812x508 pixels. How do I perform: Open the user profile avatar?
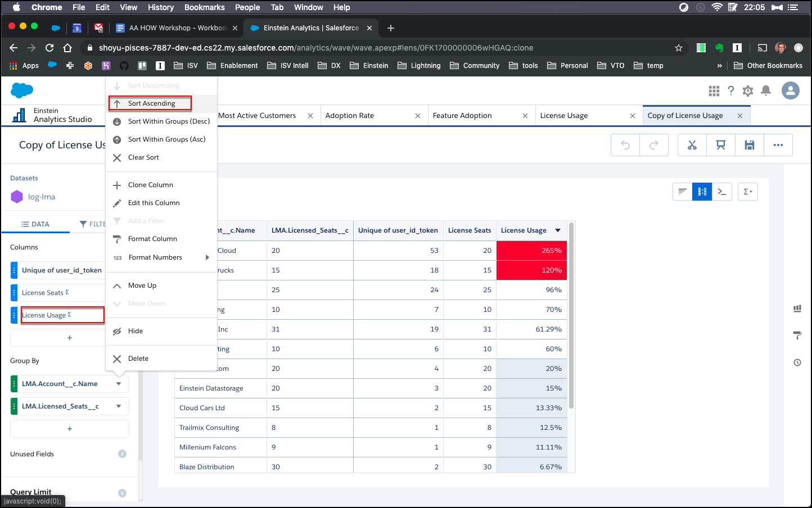791,90
